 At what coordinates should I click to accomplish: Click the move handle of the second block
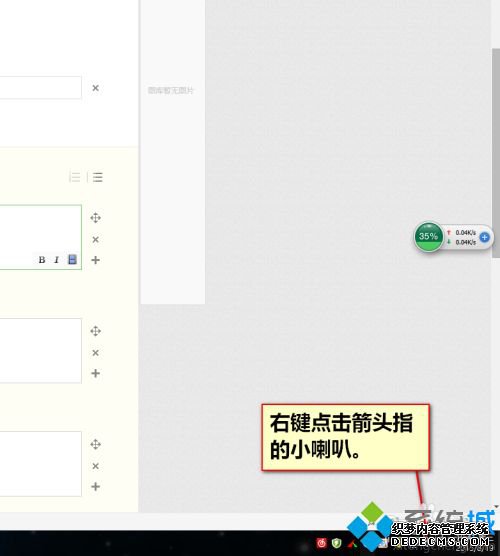95,331
